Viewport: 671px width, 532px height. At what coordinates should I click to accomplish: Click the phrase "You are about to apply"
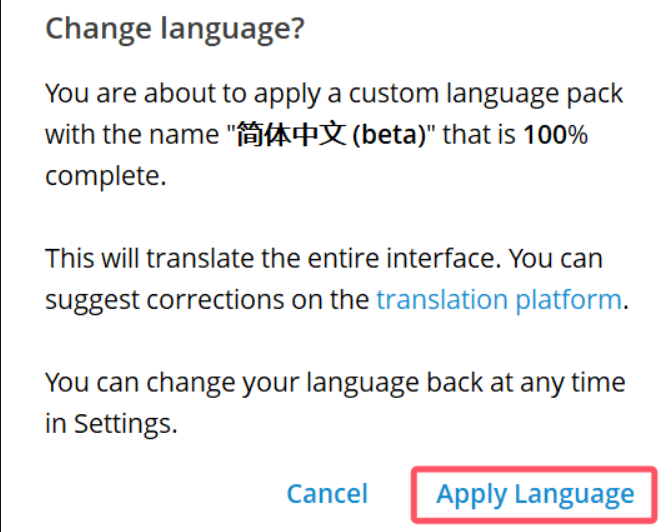[x=161, y=95]
